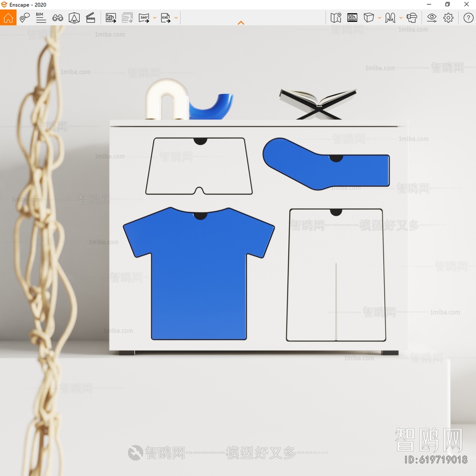The height and width of the screenshot is (476, 476).
Task: Open Manage Views location pin icon
Action: click(x=25, y=18)
